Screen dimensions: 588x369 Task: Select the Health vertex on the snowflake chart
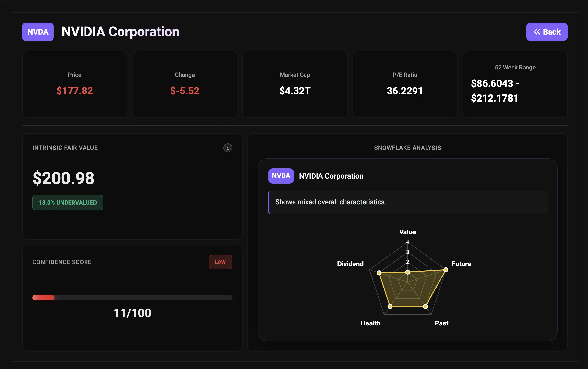click(x=390, y=306)
